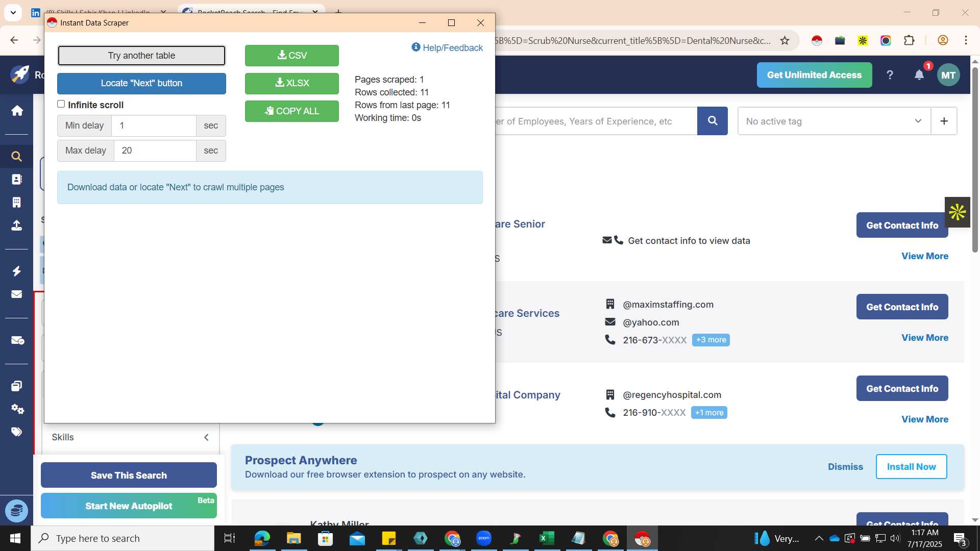The image size is (980, 551).
Task: Click the blue magnifier search button
Action: (x=713, y=121)
